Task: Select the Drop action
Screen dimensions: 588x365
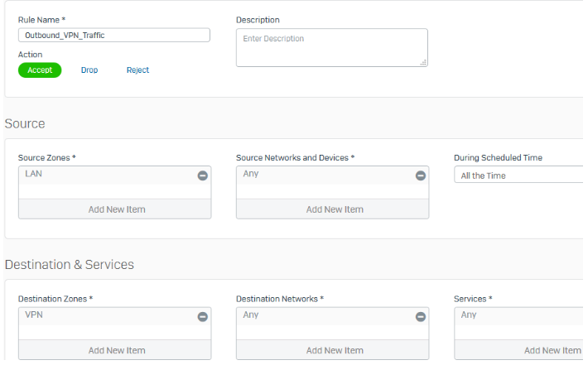Action: (89, 70)
